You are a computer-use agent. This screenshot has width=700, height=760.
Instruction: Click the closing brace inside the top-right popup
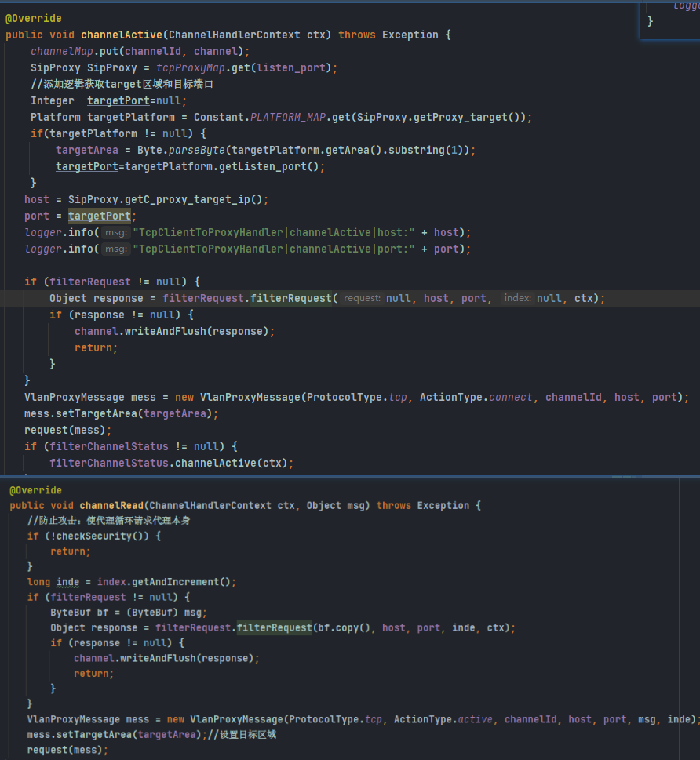650,22
